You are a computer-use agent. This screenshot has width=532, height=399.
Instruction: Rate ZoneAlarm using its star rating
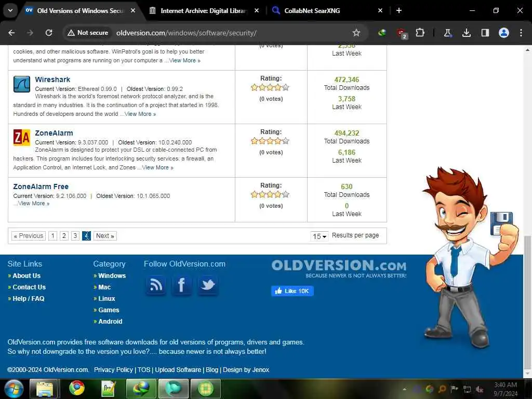point(270,141)
